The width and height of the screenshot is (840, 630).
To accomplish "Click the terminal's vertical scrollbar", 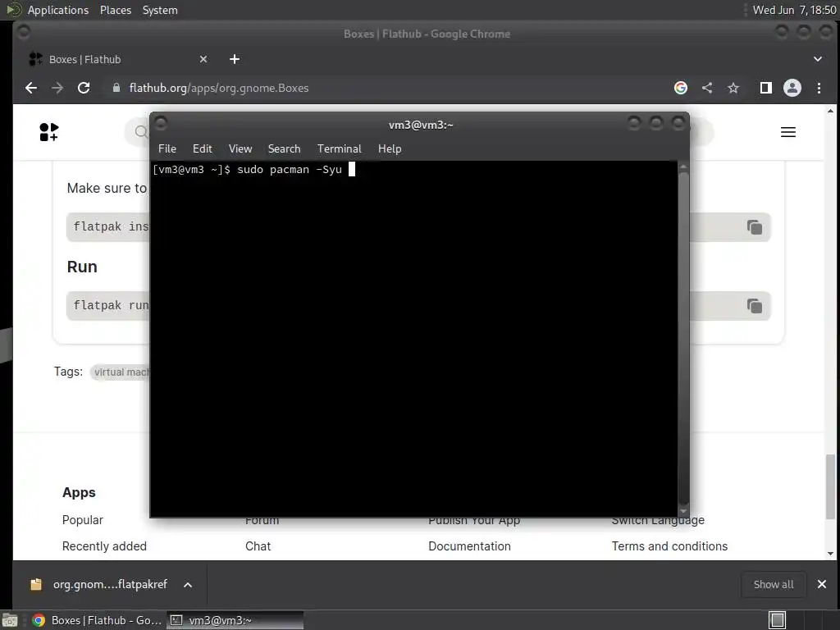I will coord(683,339).
